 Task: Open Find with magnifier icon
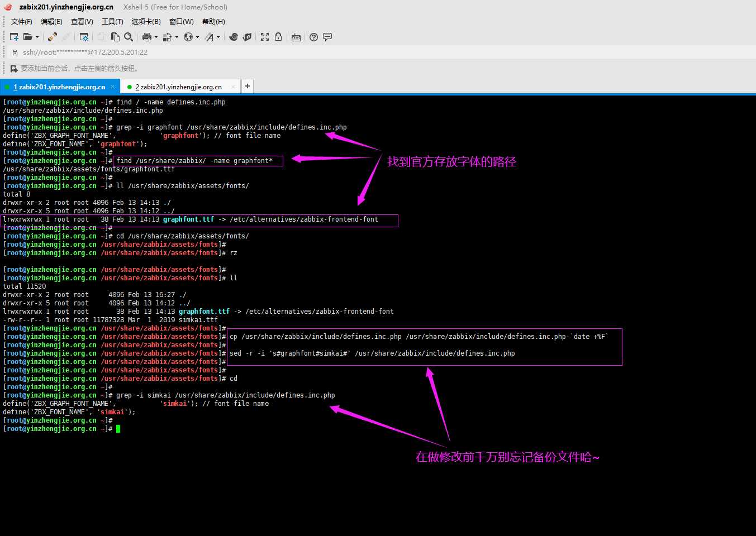pyautogui.click(x=129, y=37)
